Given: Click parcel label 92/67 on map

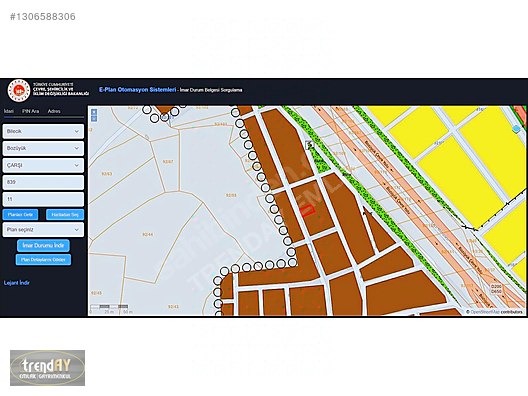Looking at the screenshot, I should point(168,162).
